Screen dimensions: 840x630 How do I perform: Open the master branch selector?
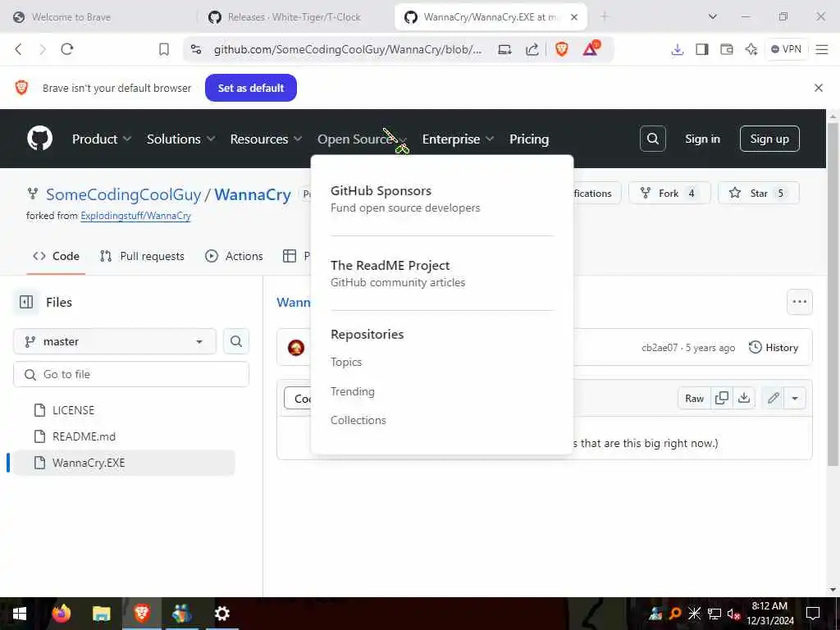tap(115, 341)
